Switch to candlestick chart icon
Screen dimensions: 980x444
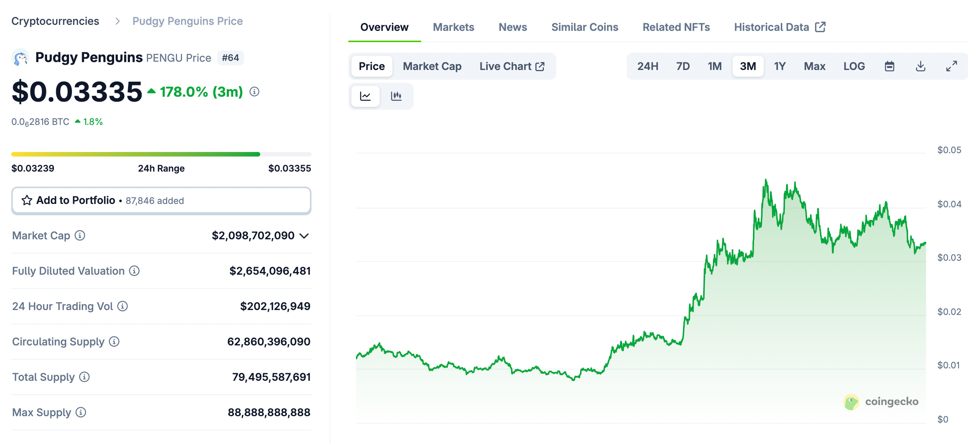[396, 96]
